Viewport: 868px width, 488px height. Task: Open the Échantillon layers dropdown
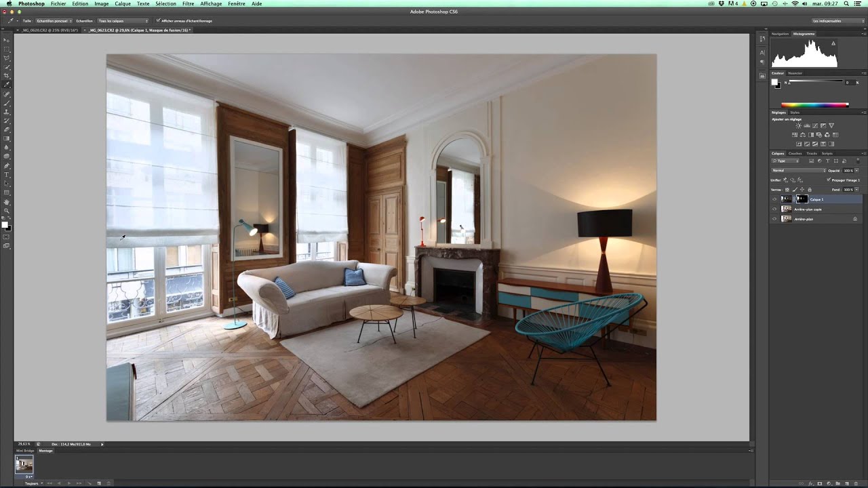coord(123,21)
